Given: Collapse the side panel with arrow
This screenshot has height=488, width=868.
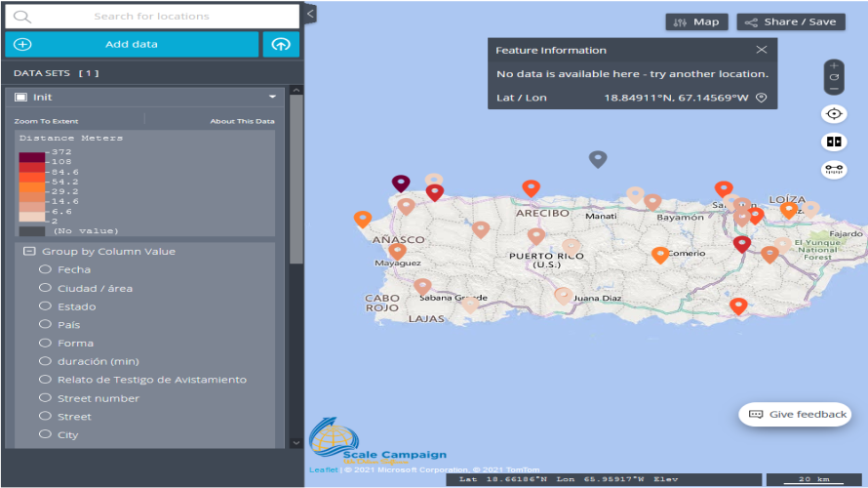Looking at the screenshot, I should point(310,14).
